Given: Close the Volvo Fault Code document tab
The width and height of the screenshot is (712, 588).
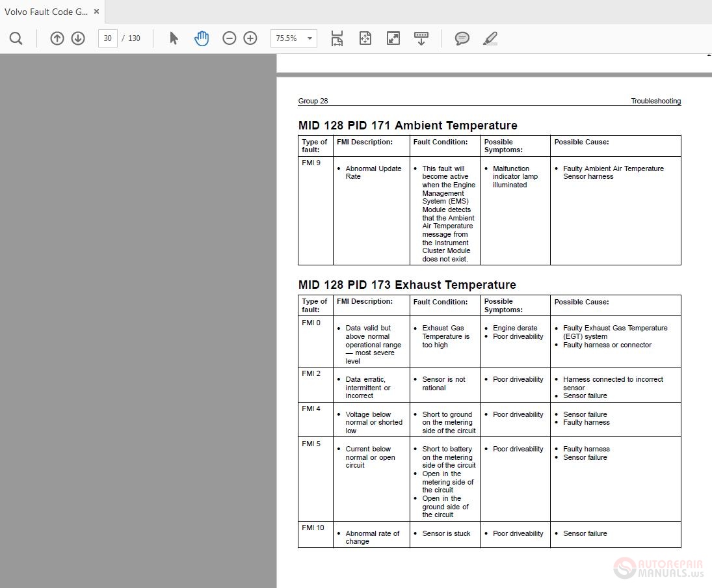Looking at the screenshot, I should pos(96,12).
